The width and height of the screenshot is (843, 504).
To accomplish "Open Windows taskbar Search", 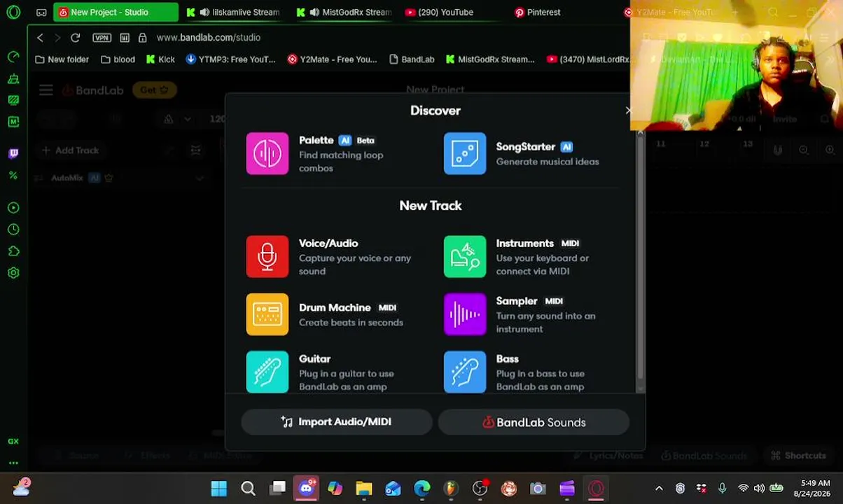I will [x=248, y=489].
